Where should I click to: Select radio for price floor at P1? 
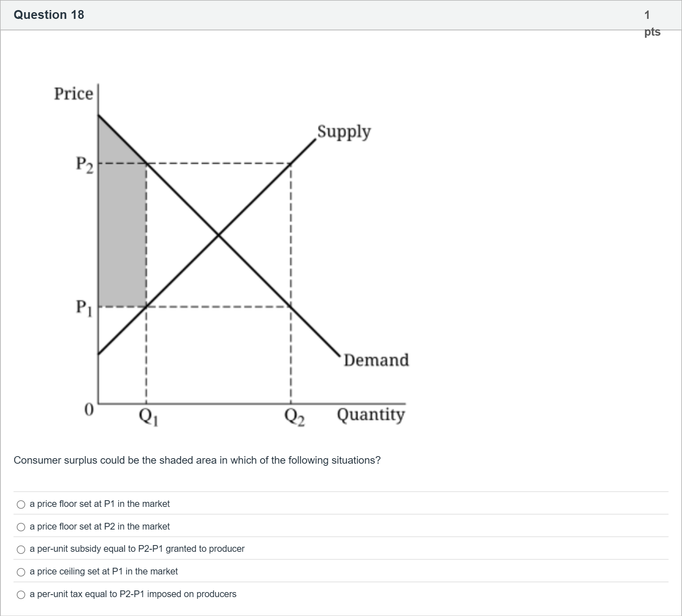[x=21, y=504]
